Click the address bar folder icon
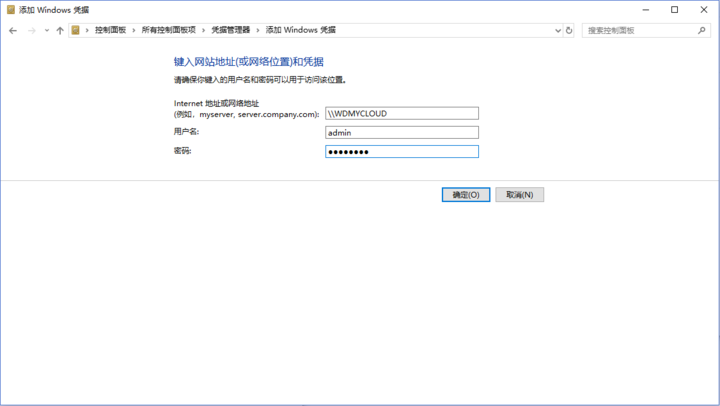Screen dimensions: 720x406 (x=76, y=31)
